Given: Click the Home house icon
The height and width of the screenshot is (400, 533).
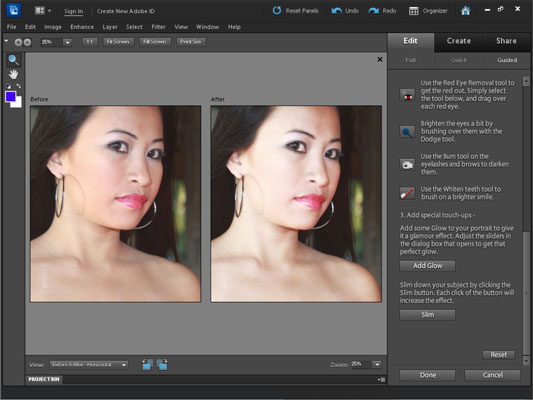Looking at the screenshot, I should click(x=465, y=11).
